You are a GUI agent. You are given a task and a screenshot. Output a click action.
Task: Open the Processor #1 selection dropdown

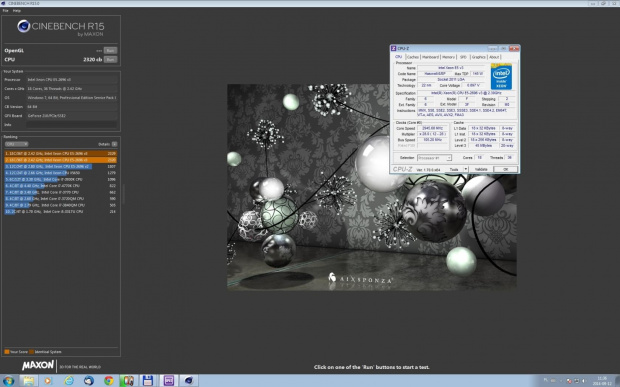point(434,158)
